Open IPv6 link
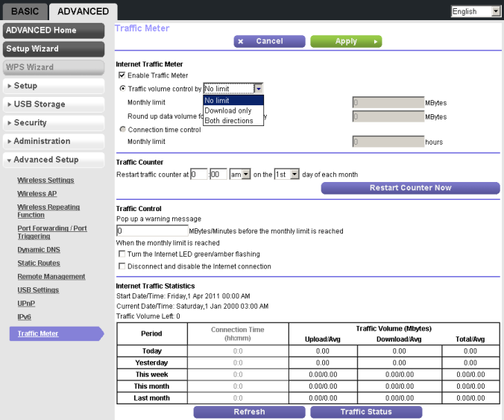 point(24,317)
